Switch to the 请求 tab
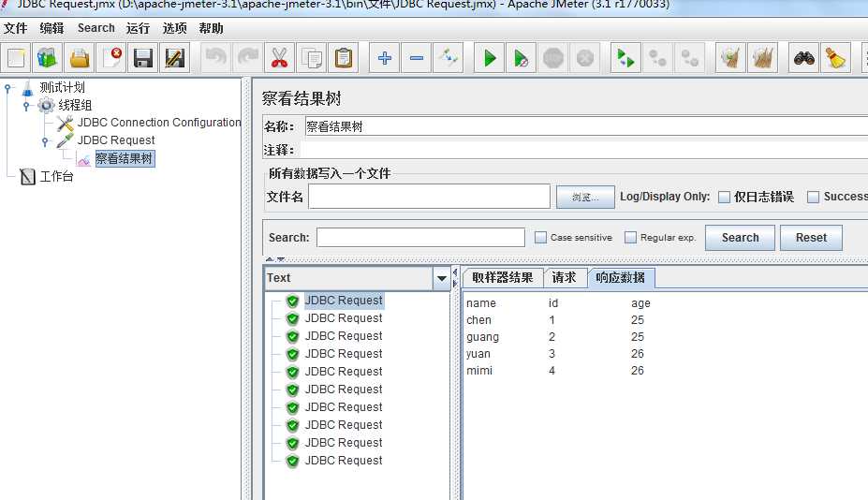Screen dimensions: 868x500 (x=564, y=278)
